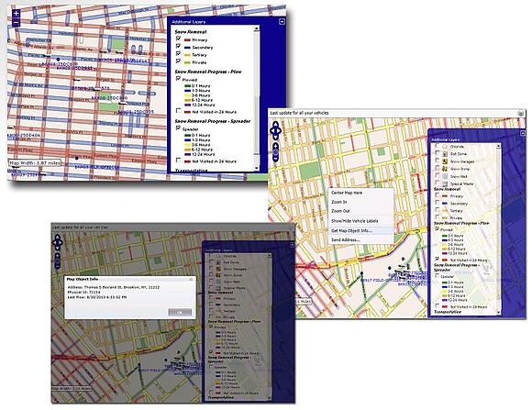Close the Map Object Info dialog

tap(191, 279)
